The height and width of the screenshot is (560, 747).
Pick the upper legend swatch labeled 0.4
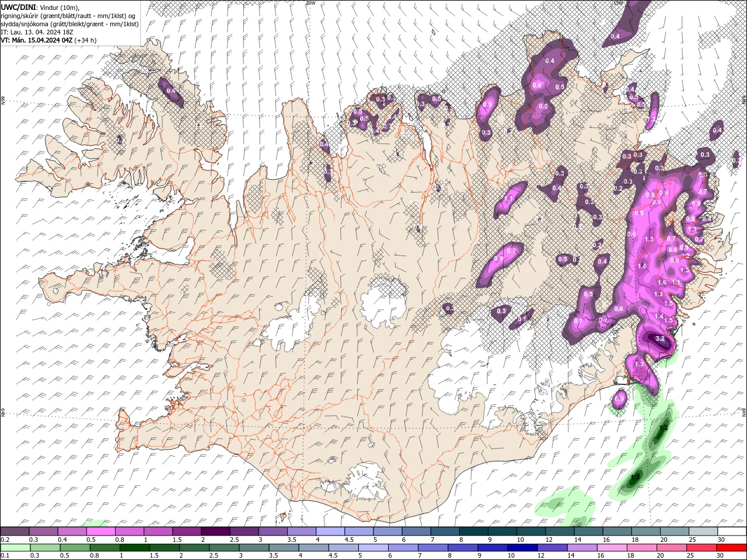click(x=72, y=531)
